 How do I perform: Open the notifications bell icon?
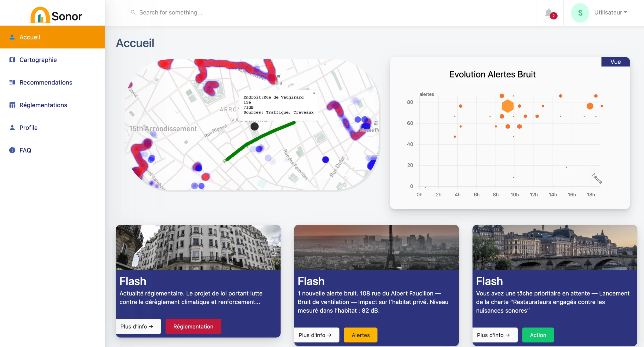click(x=548, y=13)
